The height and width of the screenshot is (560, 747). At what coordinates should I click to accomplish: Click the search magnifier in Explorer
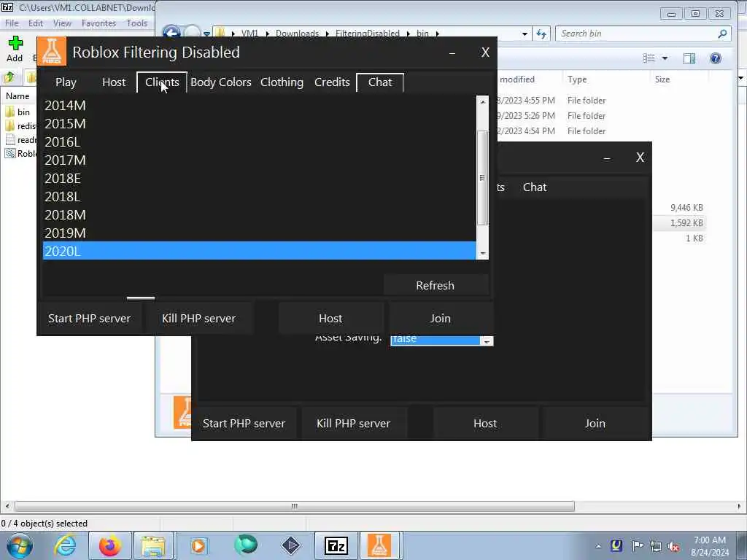722,34
